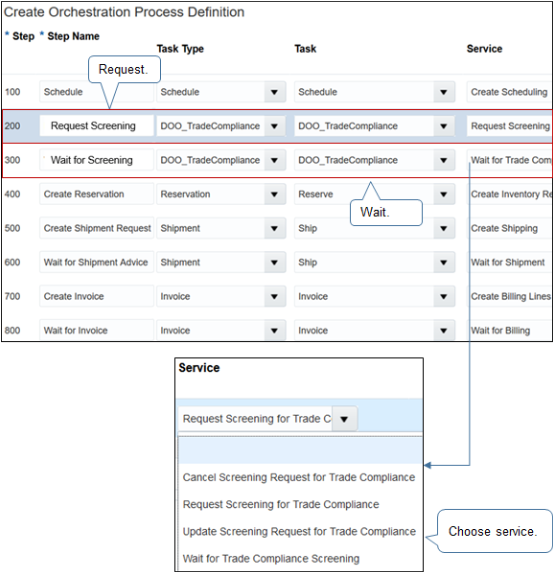The image size is (554, 573).
Task: Open Task Type dropdown for Wait for Invoice
Action: (x=274, y=330)
